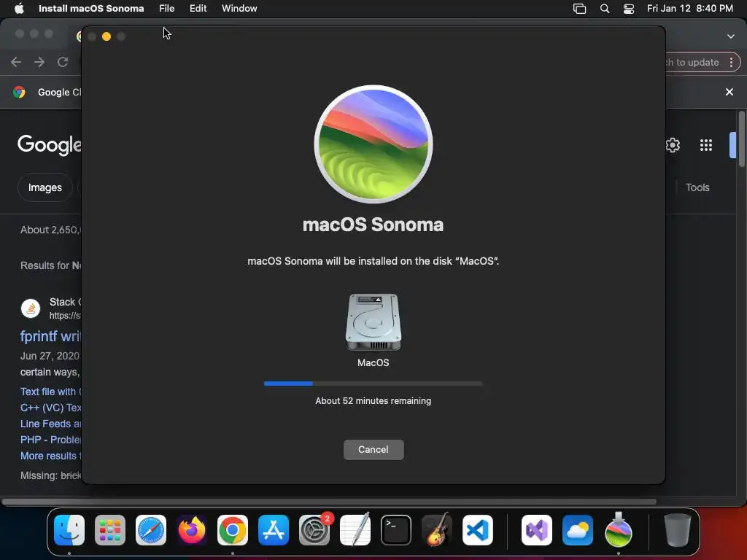The image size is (747, 560).
Task: Click the Google logo in Chrome
Action: (x=50, y=145)
